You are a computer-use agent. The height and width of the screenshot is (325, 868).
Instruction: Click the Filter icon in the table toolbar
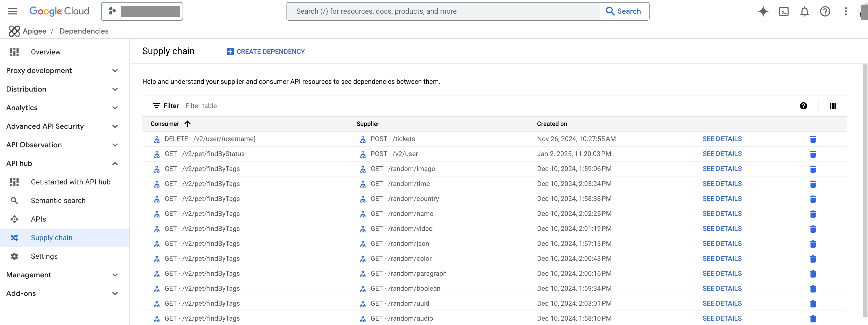pos(156,105)
